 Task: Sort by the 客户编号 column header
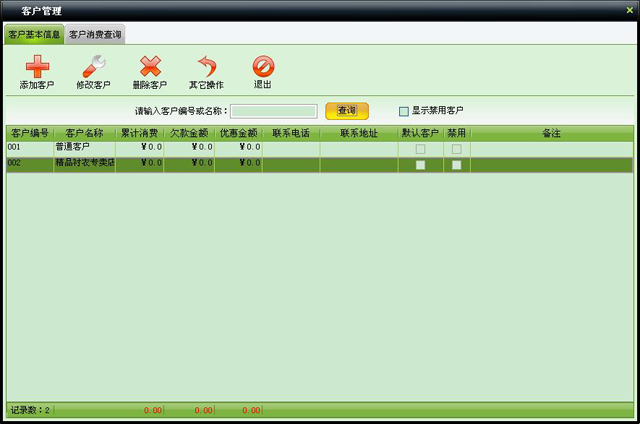[x=29, y=132]
